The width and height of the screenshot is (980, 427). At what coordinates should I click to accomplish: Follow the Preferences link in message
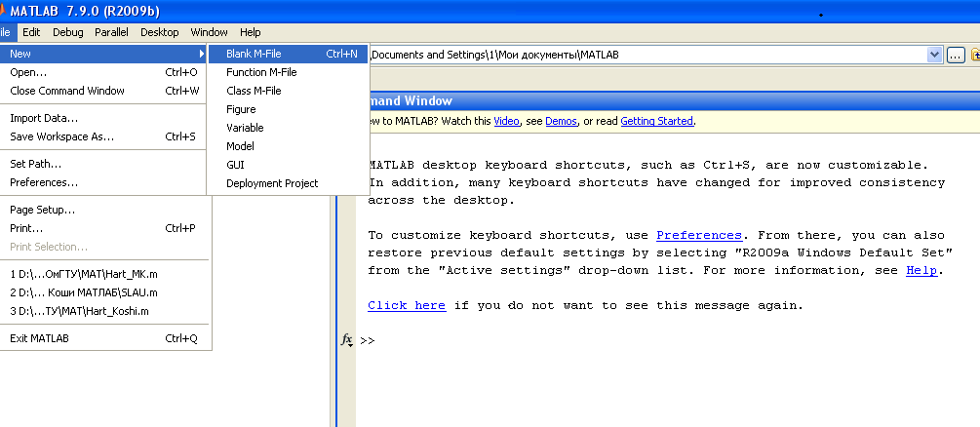click(x=699, y=236)
